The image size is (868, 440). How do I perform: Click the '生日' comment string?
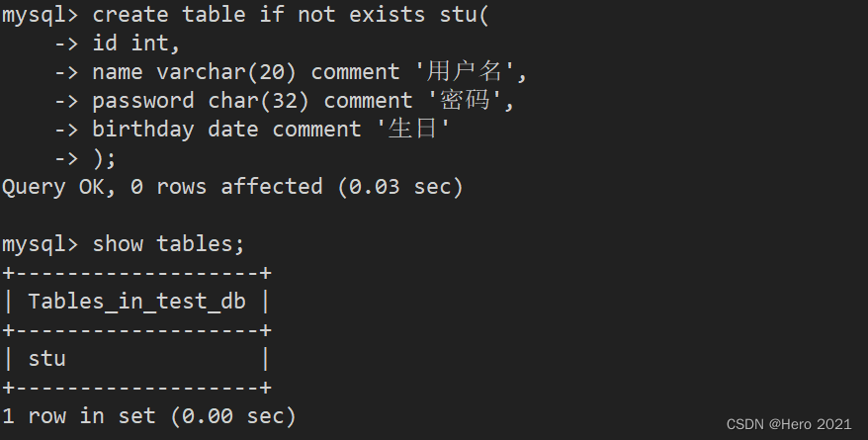click(413, 129)
